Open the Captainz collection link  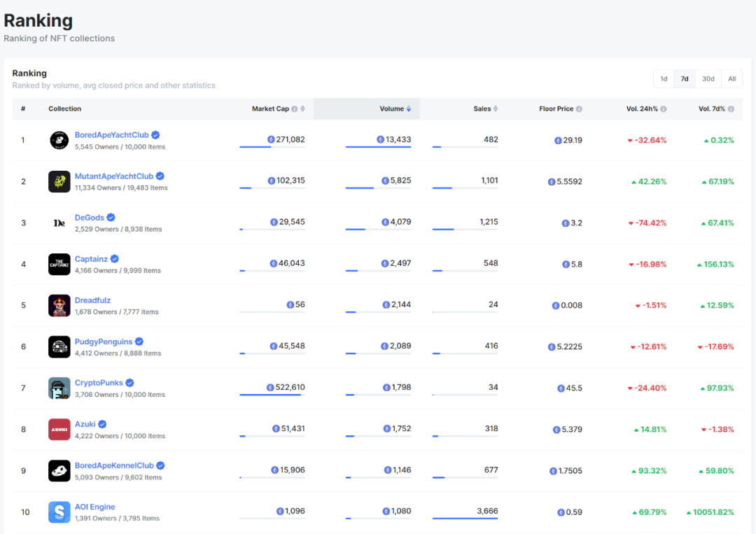click(91, 259)
